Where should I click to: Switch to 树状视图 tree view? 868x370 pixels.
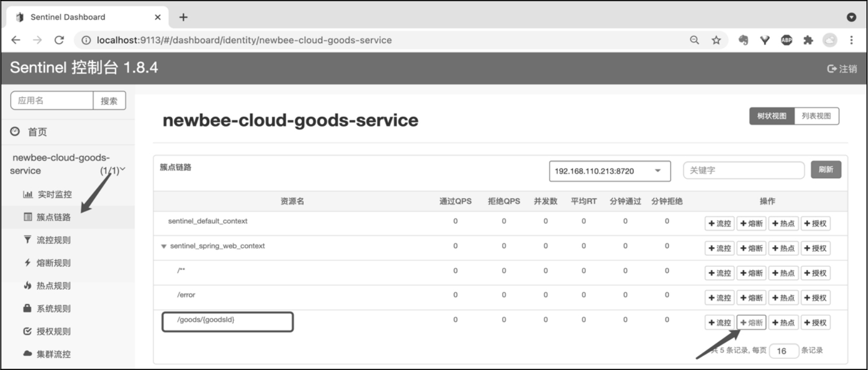pos(772,116)
